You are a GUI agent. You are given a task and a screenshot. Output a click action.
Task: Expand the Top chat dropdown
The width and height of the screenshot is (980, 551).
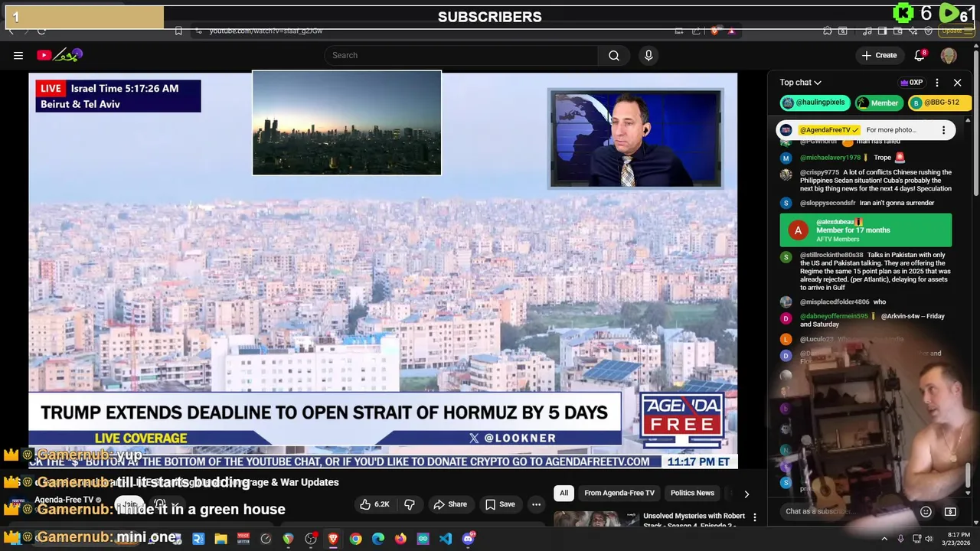(x=801, y=83)
